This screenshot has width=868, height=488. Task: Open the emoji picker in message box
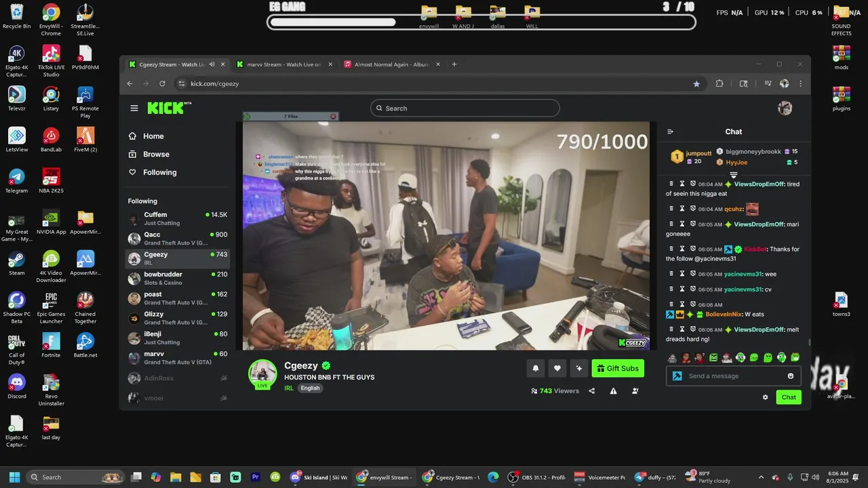[791, 376]
